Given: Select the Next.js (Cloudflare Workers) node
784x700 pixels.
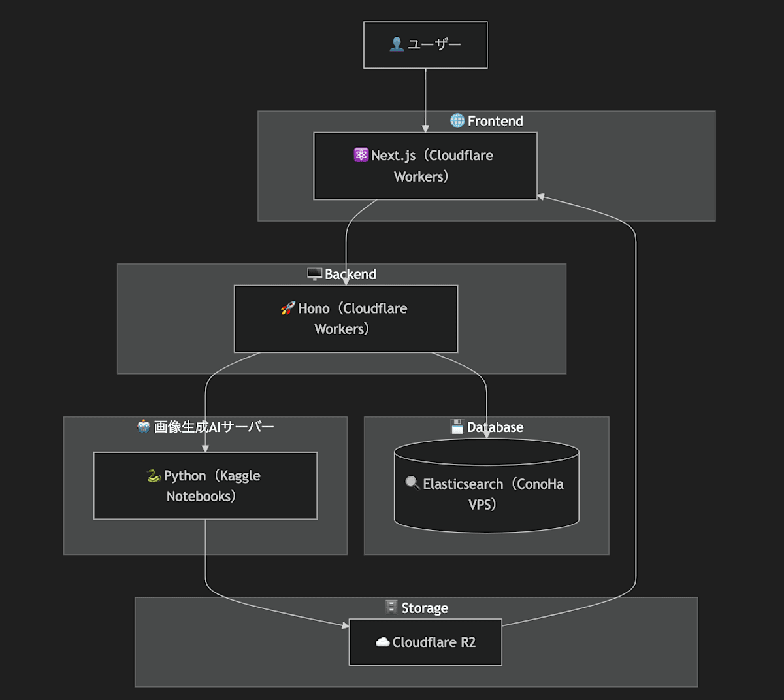Looking at the screenshot, I should tap(425, 166).
